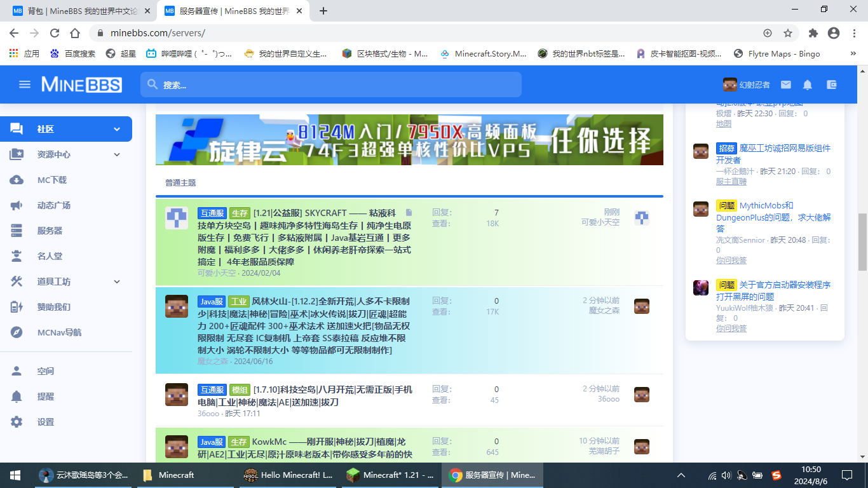Go to browser home page
868x488 pixels.
pos(75,33)
